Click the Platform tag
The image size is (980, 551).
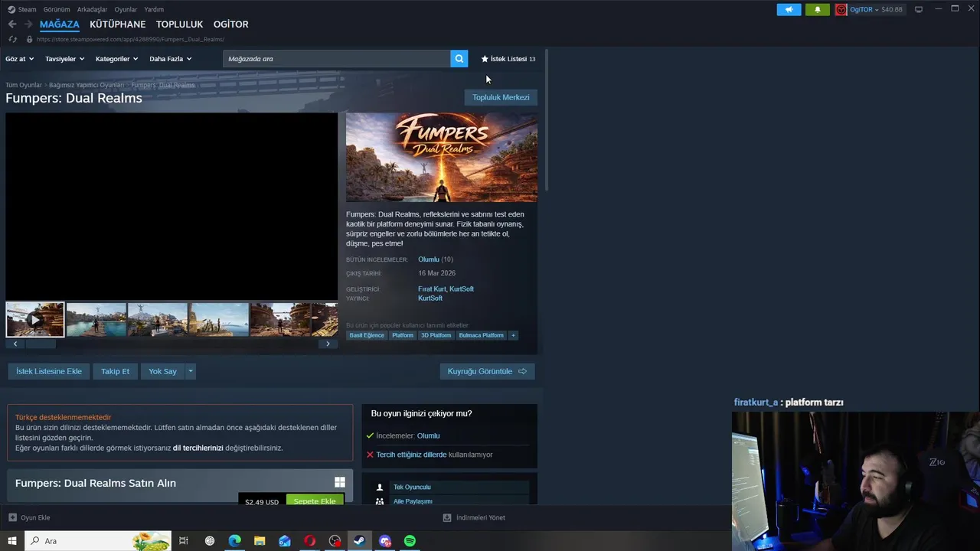pyautogui.click(x=403, y=335)
